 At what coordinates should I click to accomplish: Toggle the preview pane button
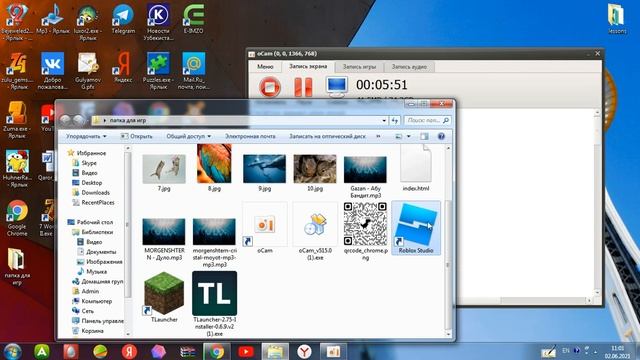(x=424, y=136)
